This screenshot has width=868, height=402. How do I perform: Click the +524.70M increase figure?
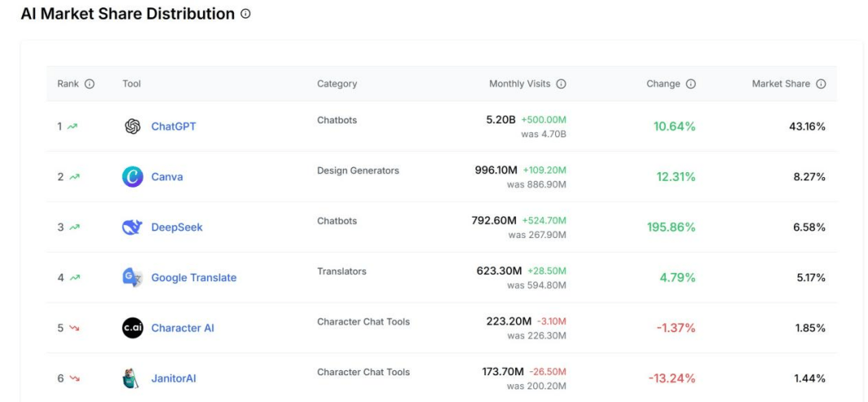click(545, 221)
